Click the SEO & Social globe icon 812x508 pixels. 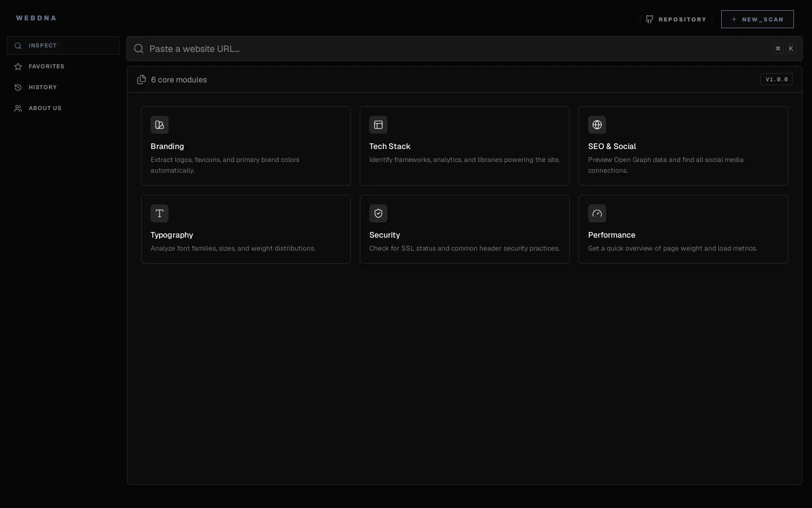click(597, 125)
